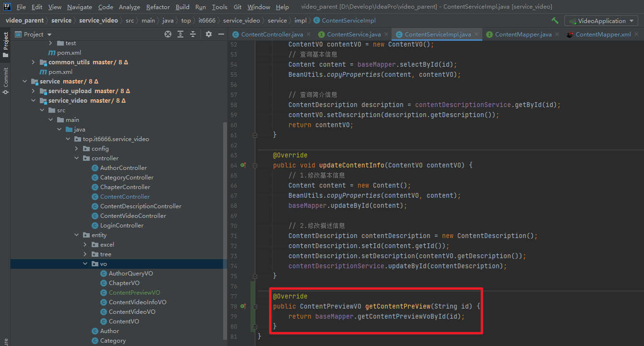
Task: Switch to ContentMapper.java tab
Action: 523,35
